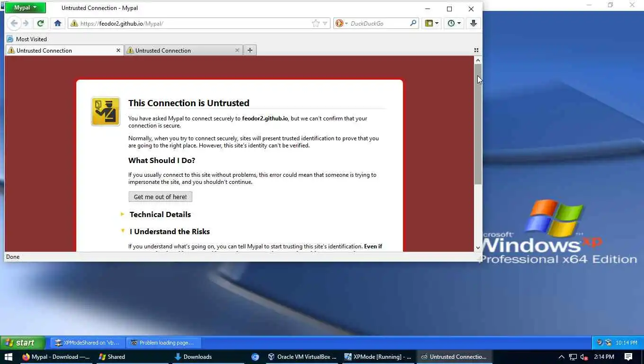Click the XP guest clock showing 10:14 PM
644x364 pixels.
click(x=626, y=343)
